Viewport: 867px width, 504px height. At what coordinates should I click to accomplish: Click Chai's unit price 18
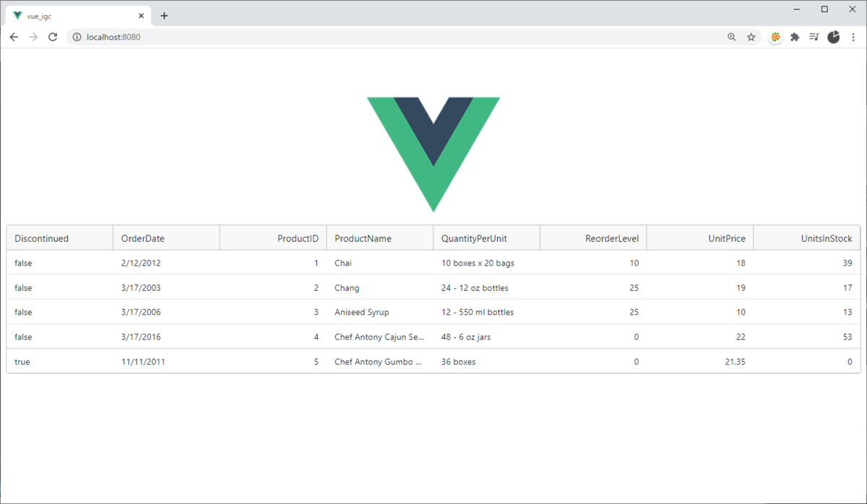tap(700, 263)
